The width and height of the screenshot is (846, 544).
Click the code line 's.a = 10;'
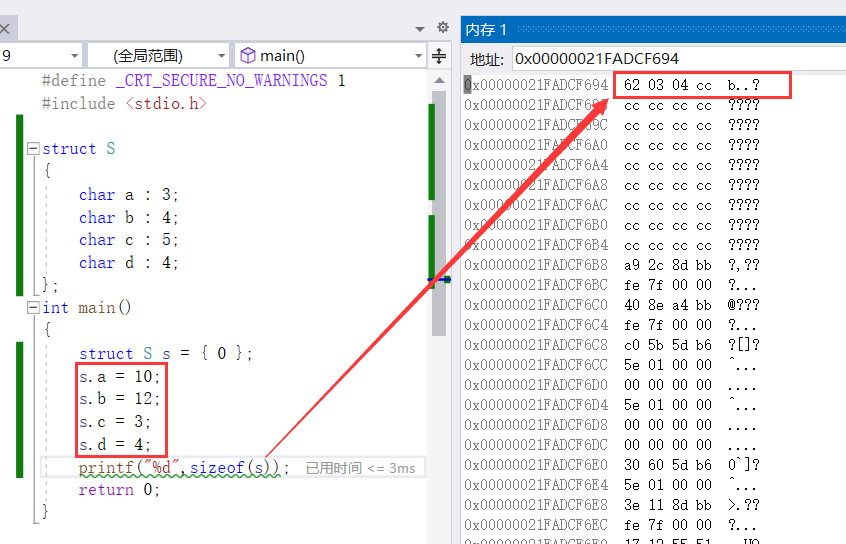point(119,376)
